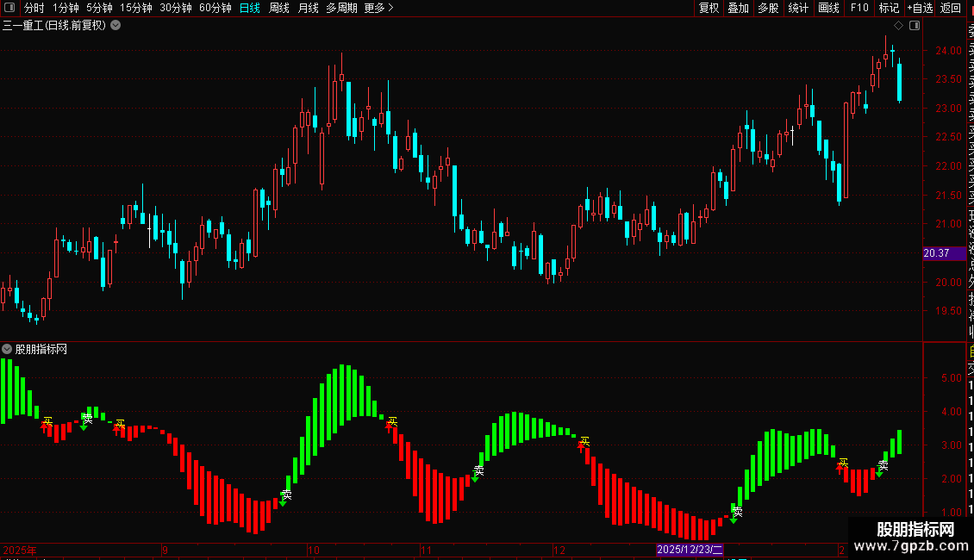Toggle the sidebar panel icon at top-left
This screenshot has width=974, height=560.
pyautogui.click(x=9, y=8)
